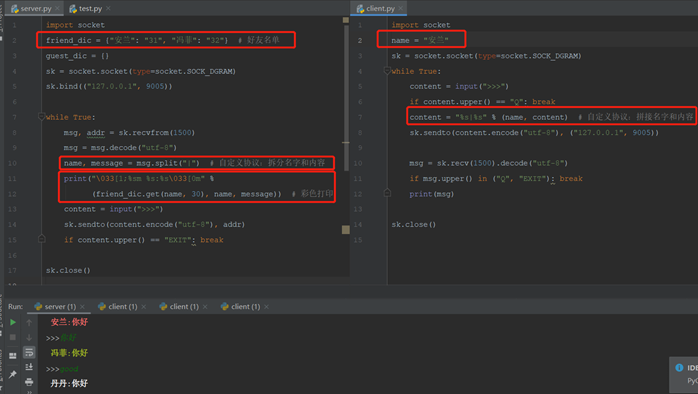698x394 pixels.
Task: Collapse the while True block in server.py
Action: click(41, 117)
